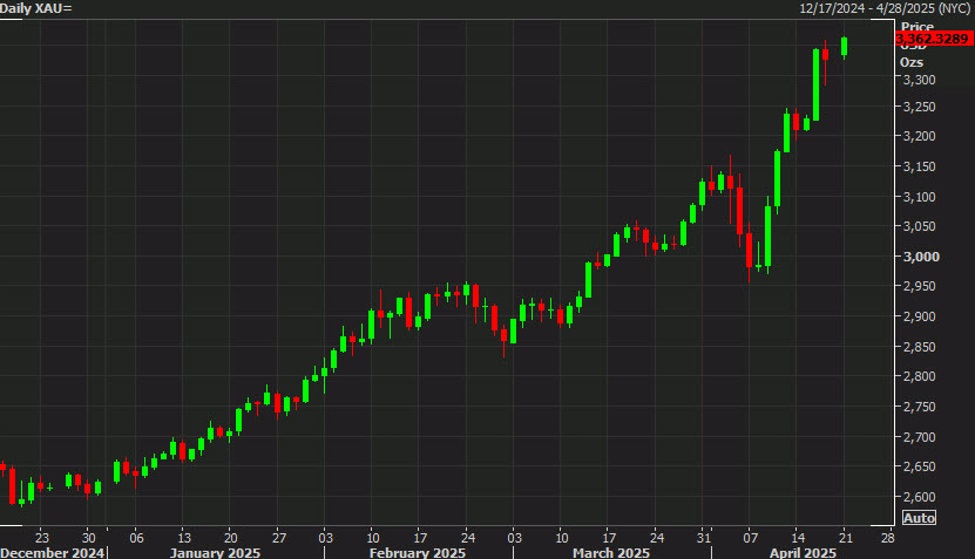
Task: Select the 2,800 price axis label
Action: coord(918,377)
